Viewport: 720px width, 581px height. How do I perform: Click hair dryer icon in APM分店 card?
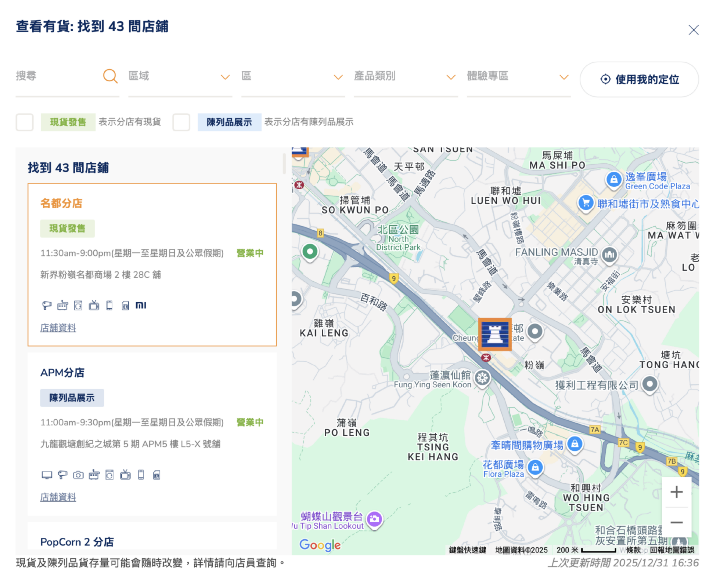[62, 475]
